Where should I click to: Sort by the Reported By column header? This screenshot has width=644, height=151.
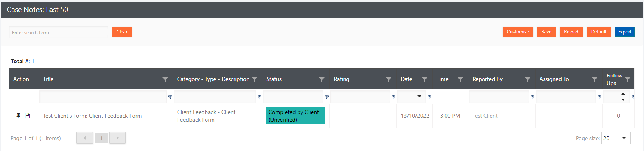(x=487, y=79)
